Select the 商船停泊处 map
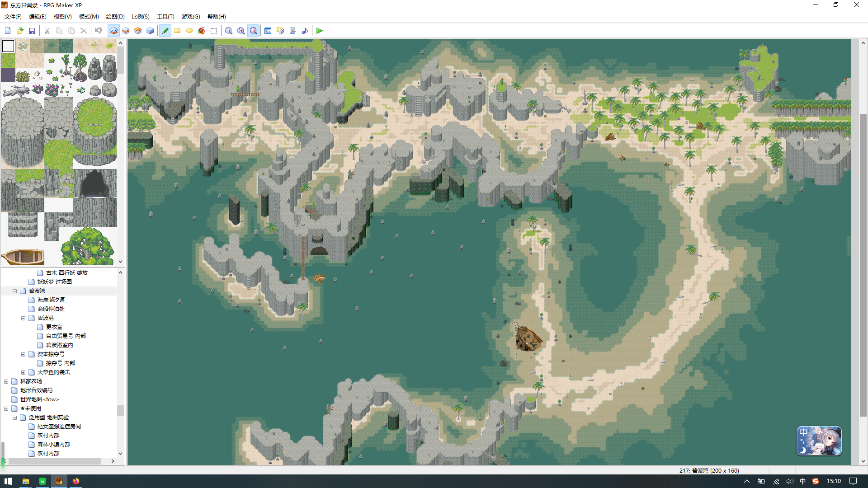The height and width of the screenshot is (488, 868). [51, 309]
